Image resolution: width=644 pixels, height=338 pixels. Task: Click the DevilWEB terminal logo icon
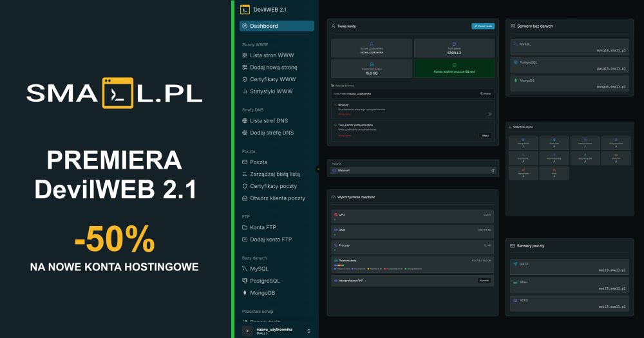point(245,10)
